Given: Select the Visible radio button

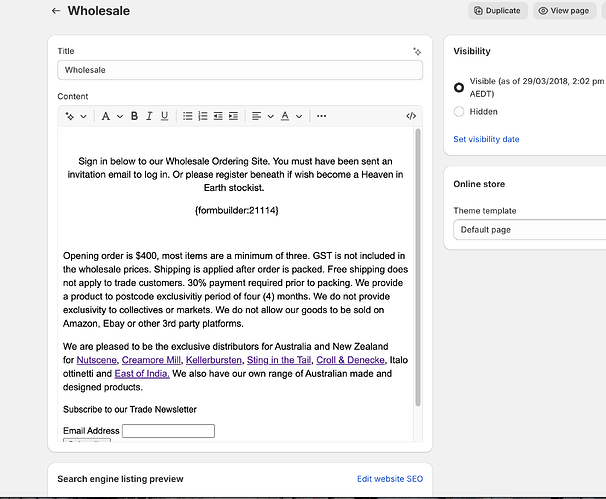Looking at the screenshot, I should [x=459, y=87].
